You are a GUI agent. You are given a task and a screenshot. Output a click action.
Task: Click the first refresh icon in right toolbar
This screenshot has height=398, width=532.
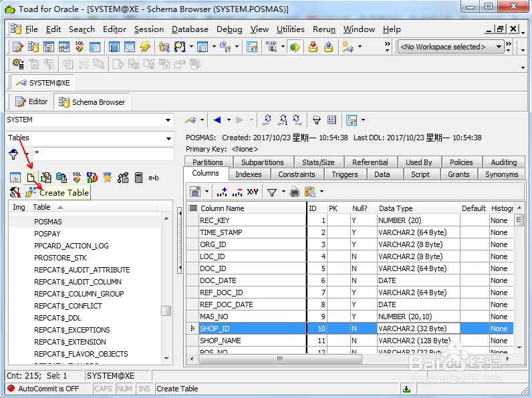click(x=267, y=120)
